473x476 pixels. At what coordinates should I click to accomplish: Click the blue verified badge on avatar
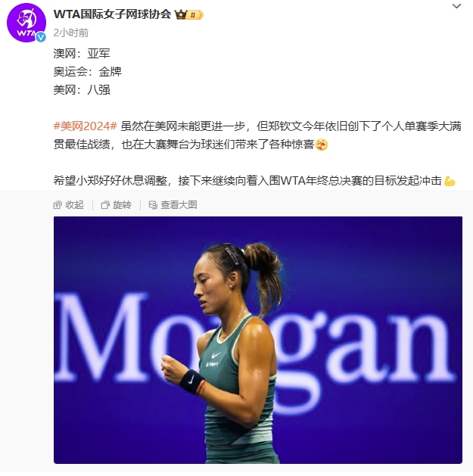pyautogui.click(x=41, y=37)
